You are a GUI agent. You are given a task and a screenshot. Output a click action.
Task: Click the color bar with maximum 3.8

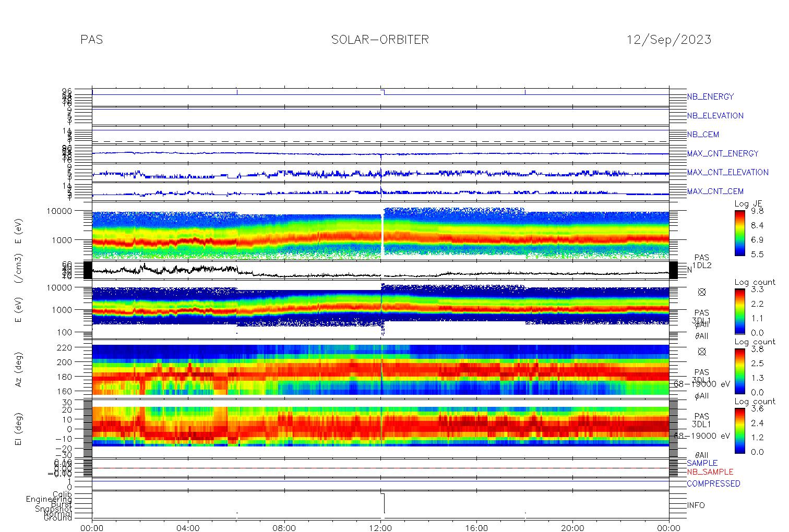(739, 371)
